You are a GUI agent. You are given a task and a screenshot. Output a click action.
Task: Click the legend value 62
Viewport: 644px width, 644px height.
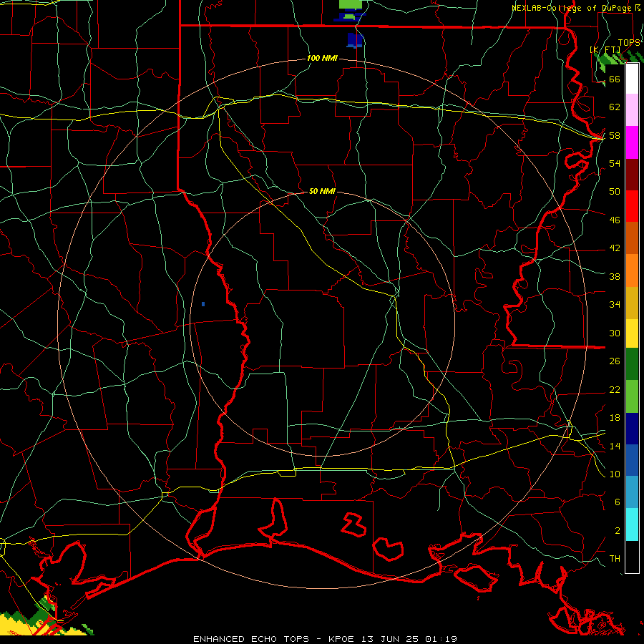(615, 107)
